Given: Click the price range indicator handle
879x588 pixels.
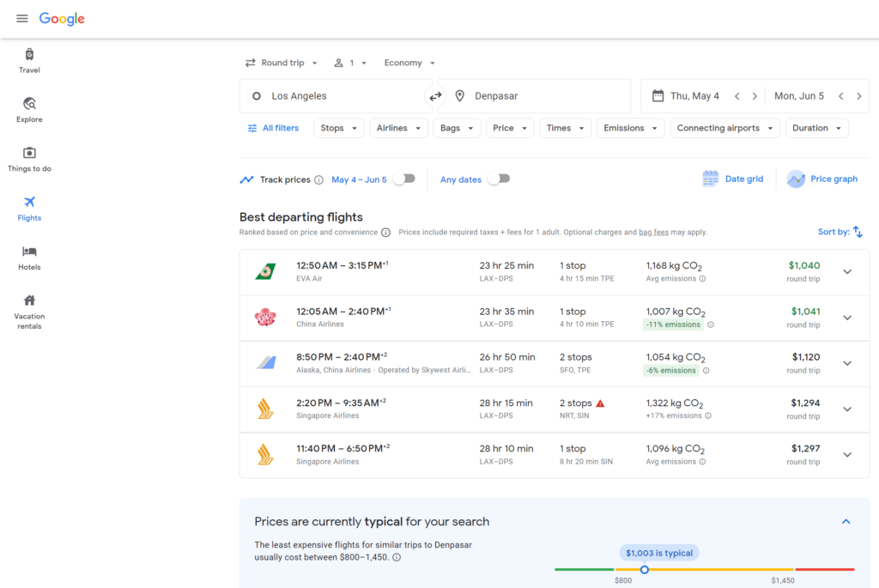Looking at the screenshot, I should tap(644, 569).
